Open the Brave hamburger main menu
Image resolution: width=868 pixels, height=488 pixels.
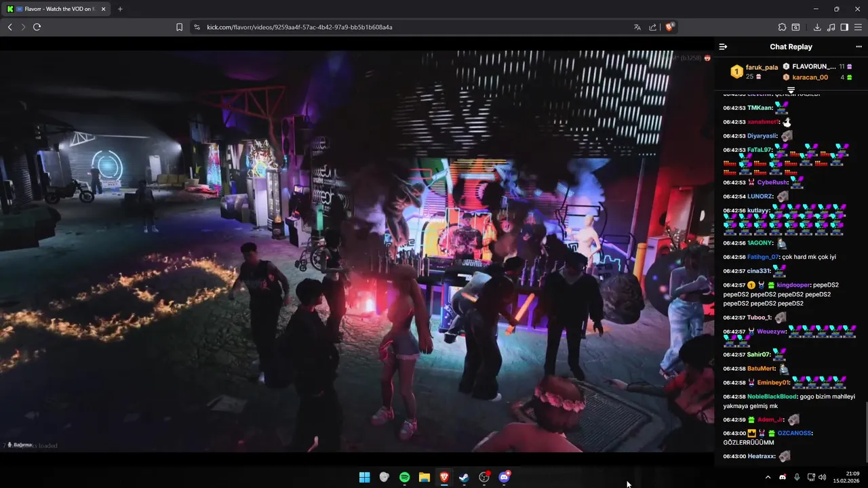858,27
